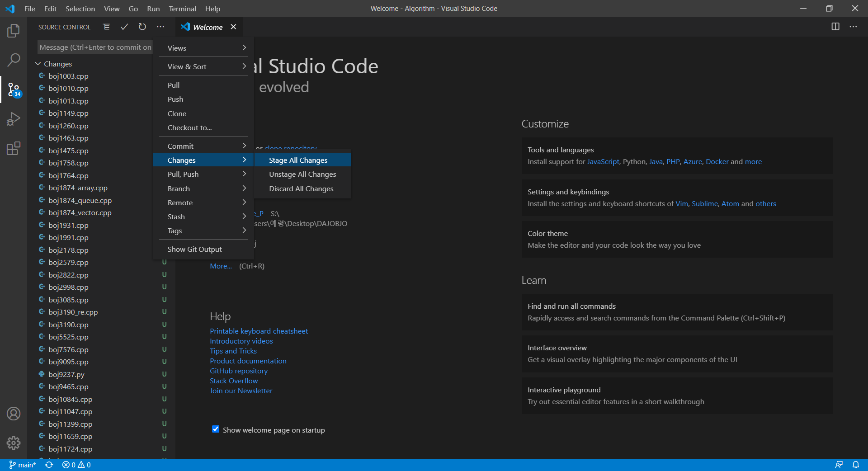
Task: Click the Vim keybindings link
Action: (682, 203)
